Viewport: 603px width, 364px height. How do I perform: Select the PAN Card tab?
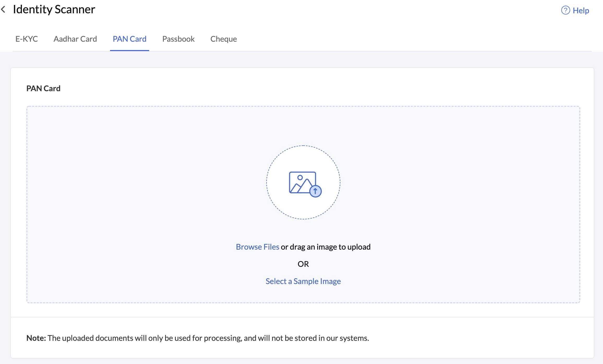click(x=129, y=39)
